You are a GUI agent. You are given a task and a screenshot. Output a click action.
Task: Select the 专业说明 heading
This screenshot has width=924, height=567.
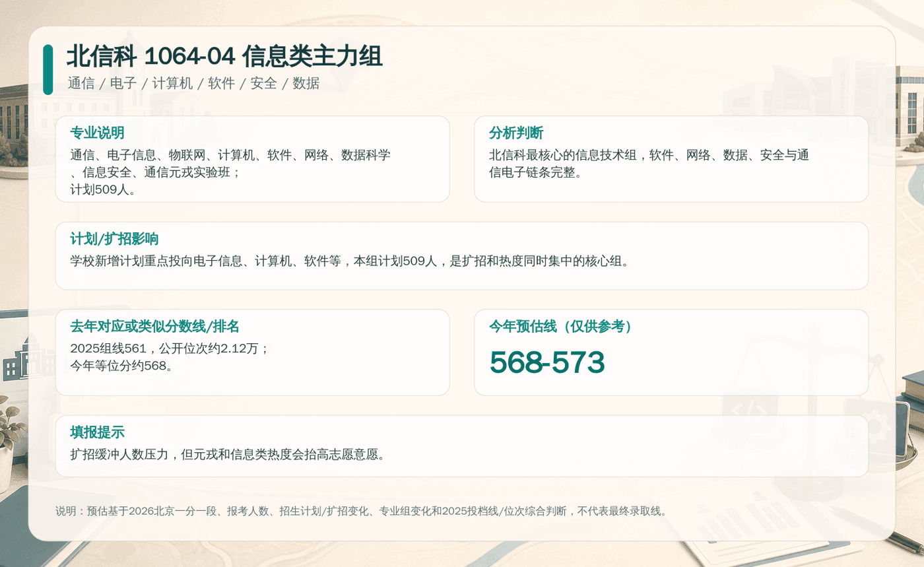coord(97,133)
